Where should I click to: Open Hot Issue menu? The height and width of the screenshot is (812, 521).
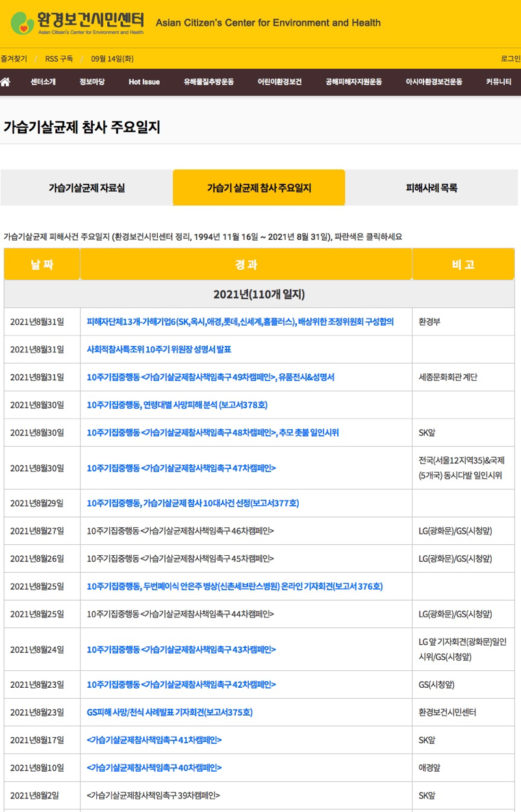144,82
